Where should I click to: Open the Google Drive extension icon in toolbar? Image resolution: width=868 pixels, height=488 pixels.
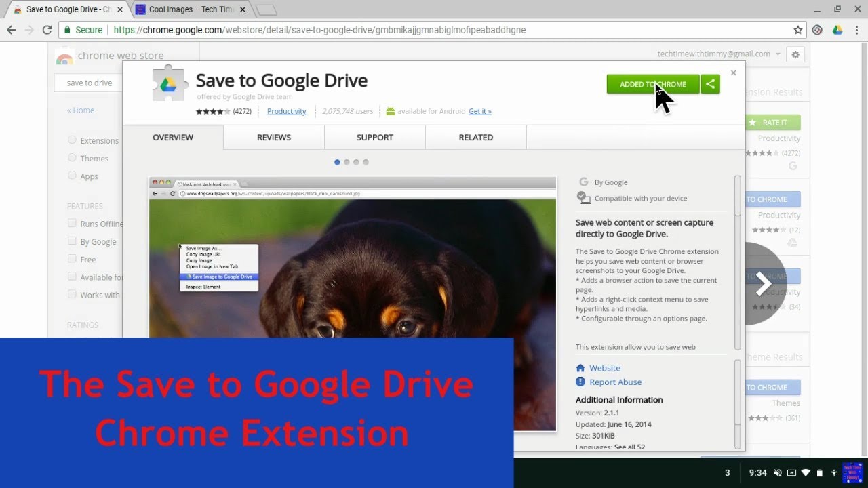pyautogui.click(x=837, y=30)
